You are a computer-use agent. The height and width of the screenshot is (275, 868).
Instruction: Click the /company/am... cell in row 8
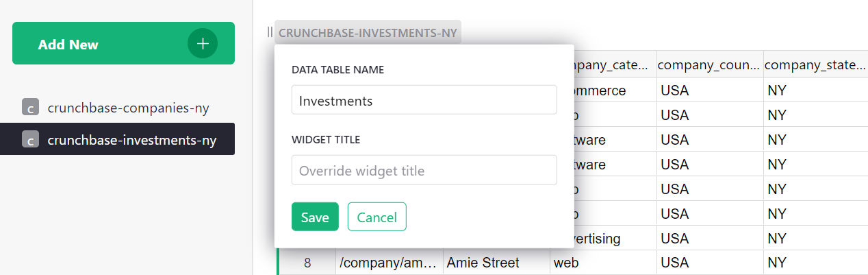coord(389,263)
